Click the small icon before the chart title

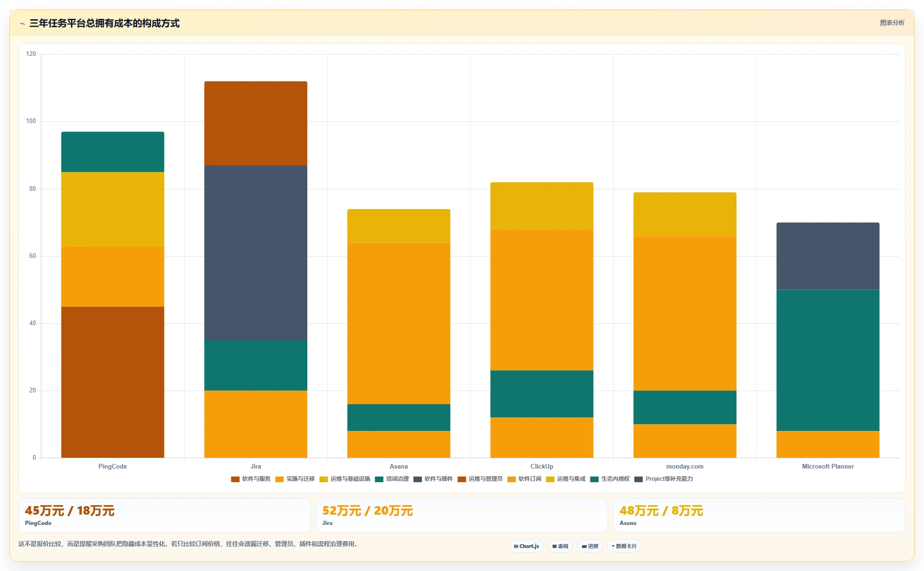tap(22, 23)
